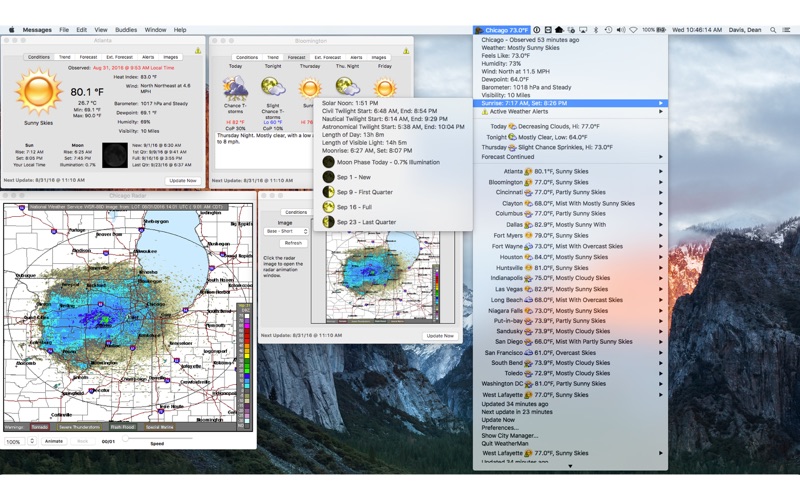Click the 100% zoom field in Chicago Radar
The width and height of the screenshot is (800, 500).
(x=15, y=442)
